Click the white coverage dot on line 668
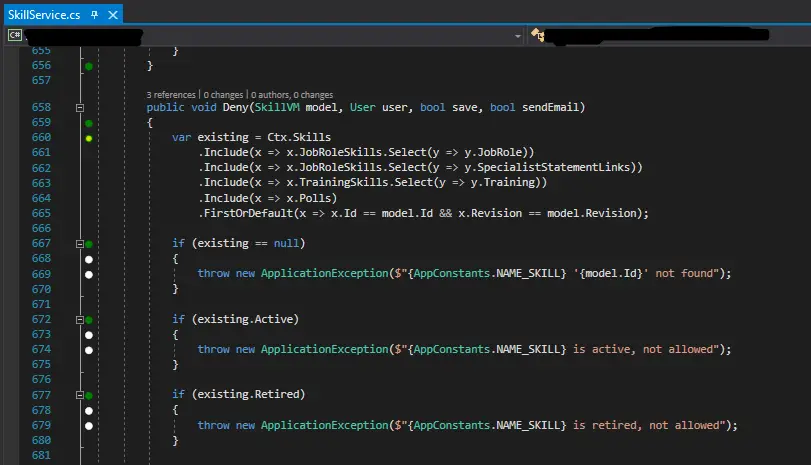 tap(89, 259)
